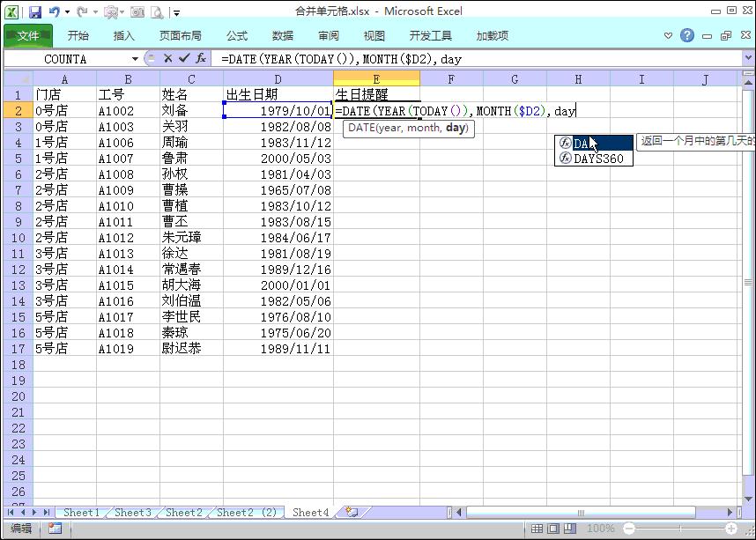756x540 pixels.
Task: Click cell with date 1989/11/11
Action: point(278,349)
